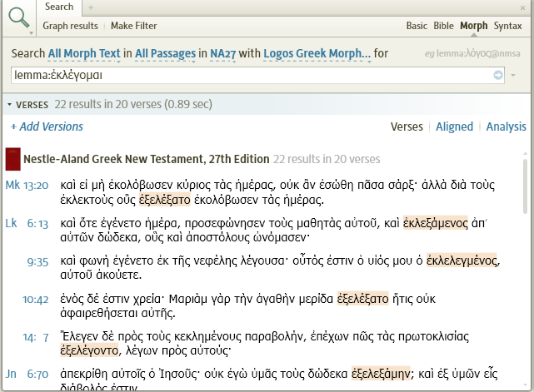Screen dimensions: 534x392
Task: Click Make Filter
Action: (x=134, y=26)
